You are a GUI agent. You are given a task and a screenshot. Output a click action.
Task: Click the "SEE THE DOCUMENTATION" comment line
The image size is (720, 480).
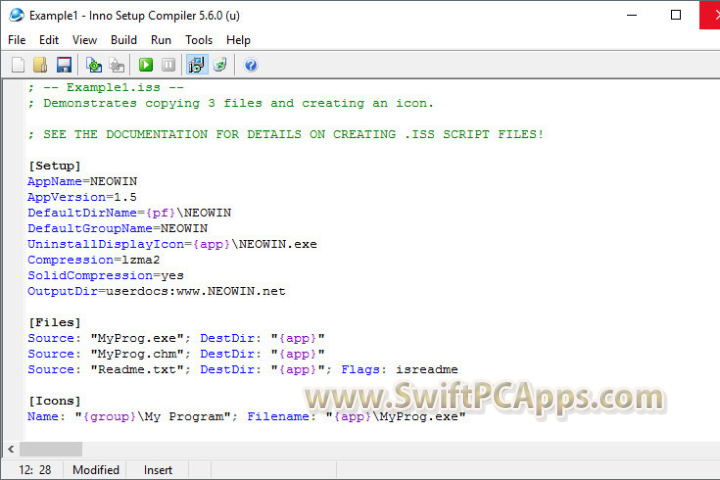tap(286, 134)
